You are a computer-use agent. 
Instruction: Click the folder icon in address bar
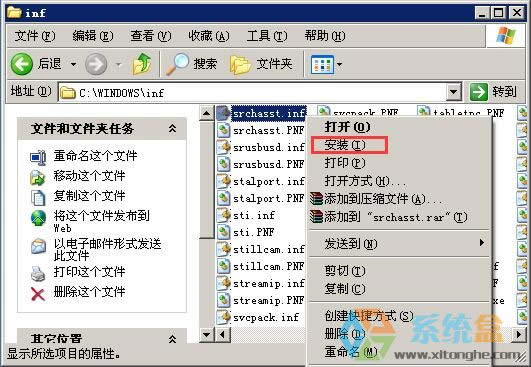coord(67,92)
